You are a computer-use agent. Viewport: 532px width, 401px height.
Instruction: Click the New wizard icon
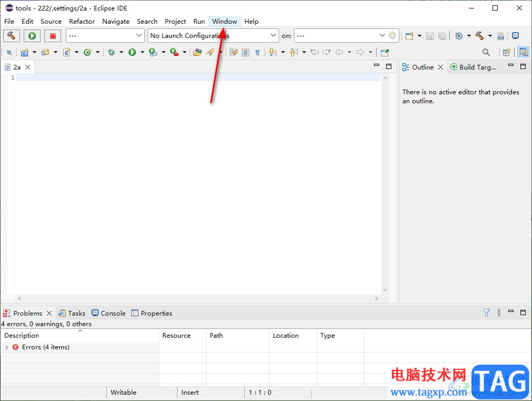coord(409,36)
